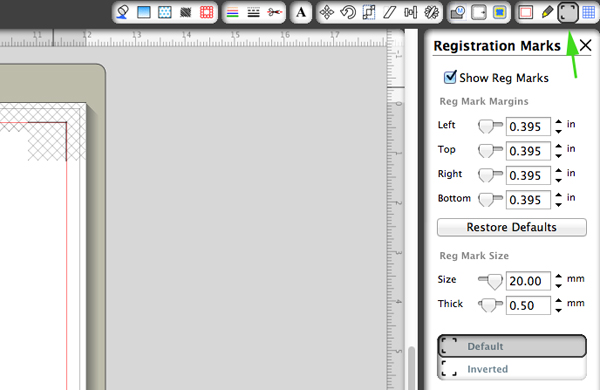The width and height of the screenshot is (600, 390).
Task: Decrease reg mark Size with down arrow
Action: coord(559,286)
